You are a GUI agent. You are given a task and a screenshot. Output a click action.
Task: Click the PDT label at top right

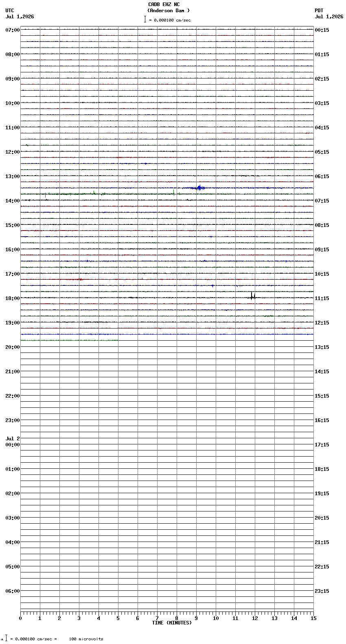pos(319,11)
